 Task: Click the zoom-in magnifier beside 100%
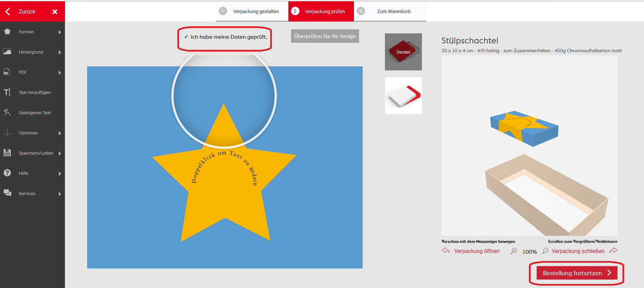tap(514, 251)
